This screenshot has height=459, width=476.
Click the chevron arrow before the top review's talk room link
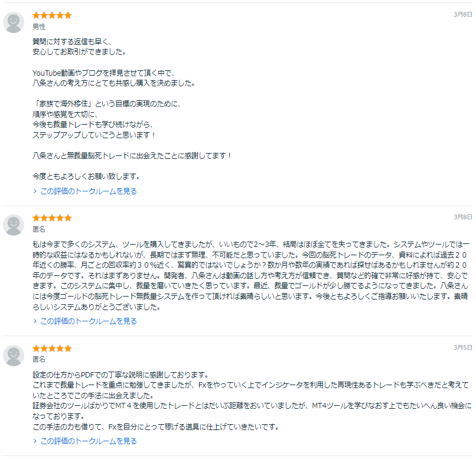coord(35,191)
